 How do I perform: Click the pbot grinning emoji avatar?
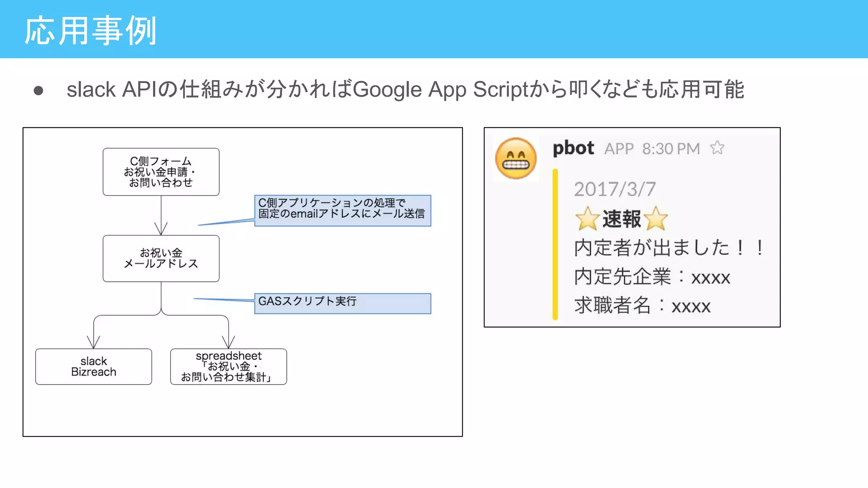click(x=516, y=158)
